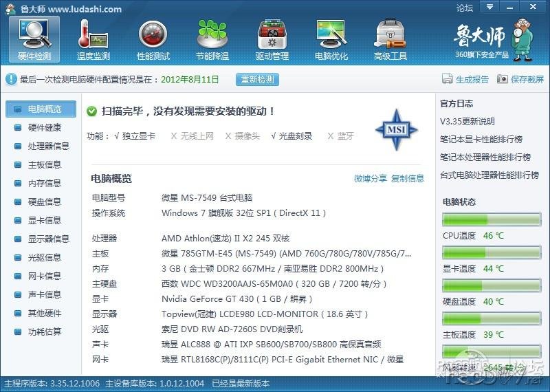Open the 论坛 forum link in title bar

click(465, 8)
